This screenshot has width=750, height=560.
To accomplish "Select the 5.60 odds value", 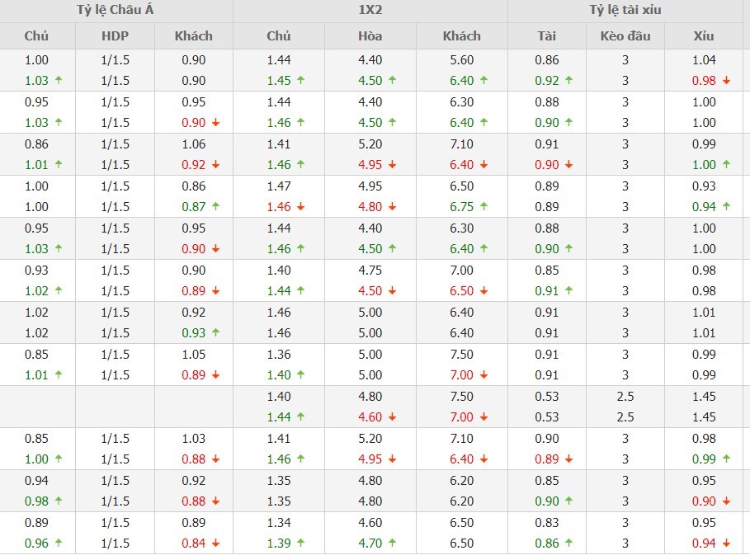I will pos(461,60).
